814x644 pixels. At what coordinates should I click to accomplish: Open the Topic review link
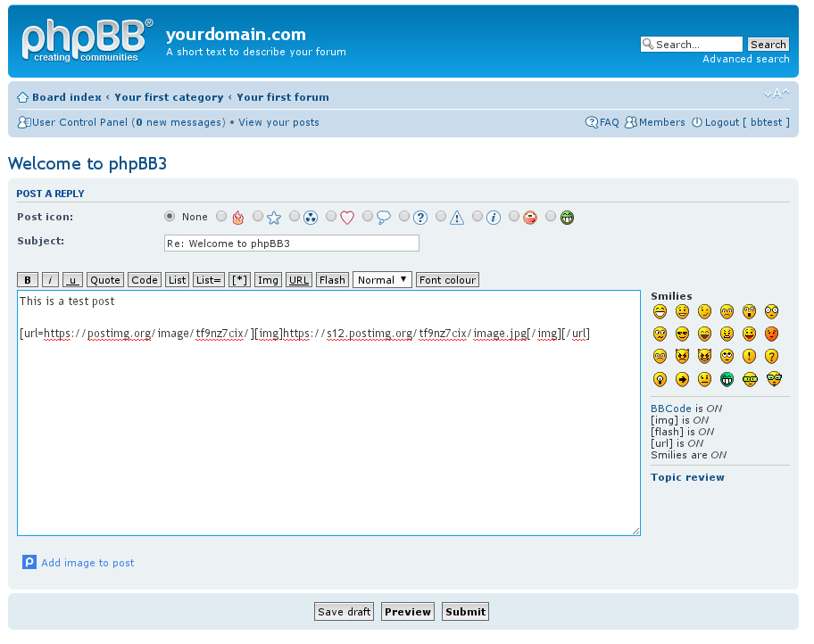pyautogui.click(x=687, y=477)
